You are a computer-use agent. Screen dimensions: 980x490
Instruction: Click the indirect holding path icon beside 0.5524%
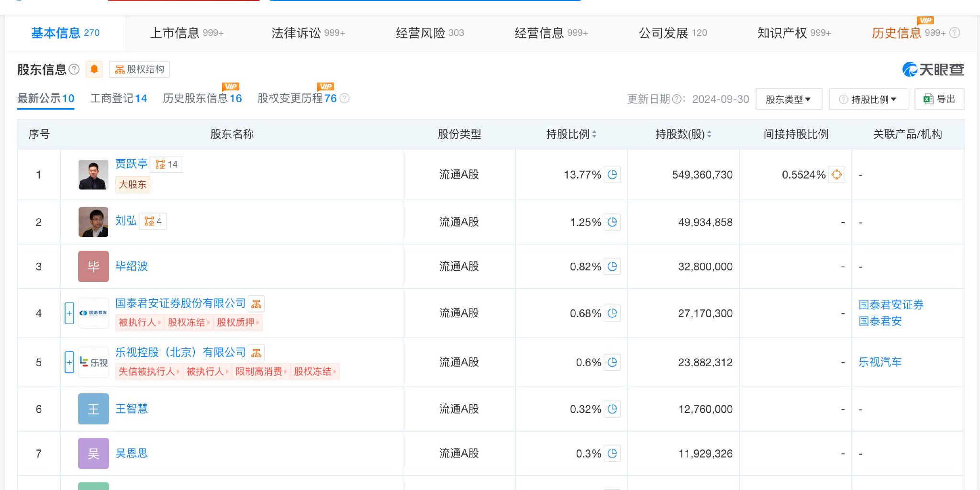tap(836, 175)
